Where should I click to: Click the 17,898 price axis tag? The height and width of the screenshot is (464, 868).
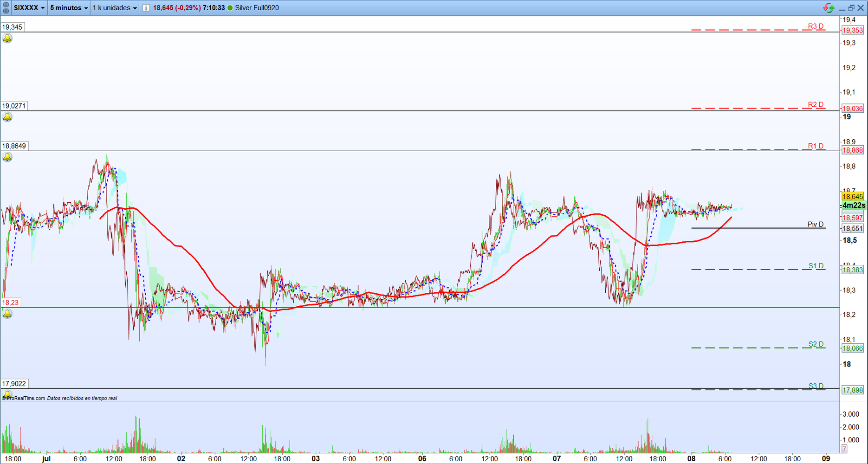click(x=853, y=390)
